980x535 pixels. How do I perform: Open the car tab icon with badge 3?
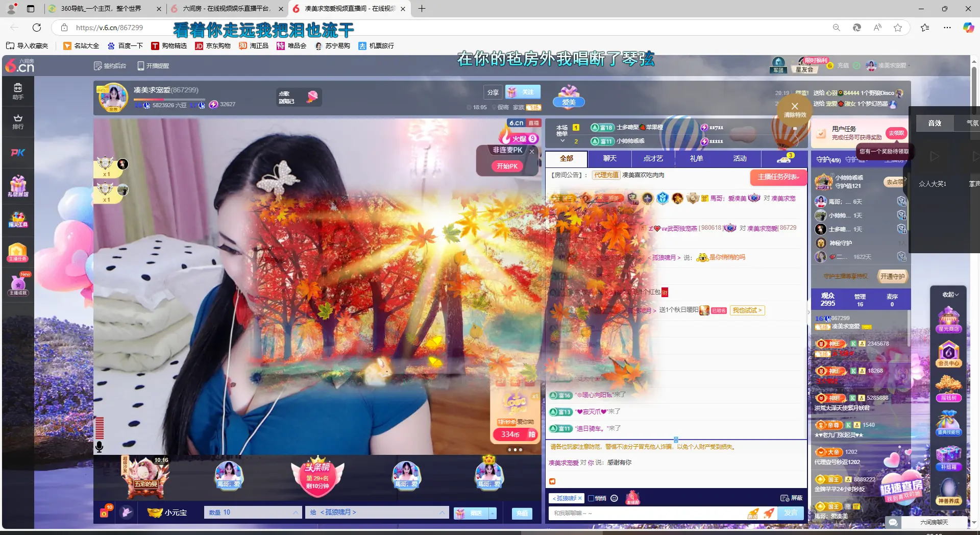(x=785, y=159)
